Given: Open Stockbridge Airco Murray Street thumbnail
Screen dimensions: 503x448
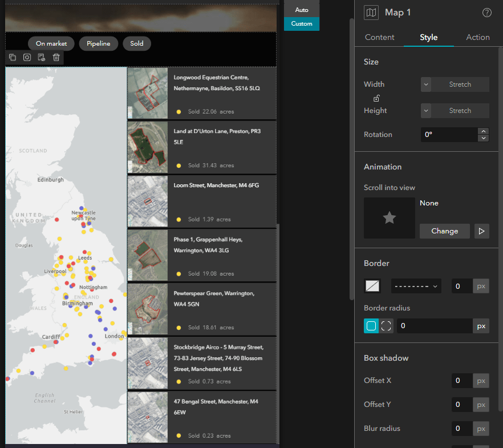Looking at the screenshot, I should point(148,364).
